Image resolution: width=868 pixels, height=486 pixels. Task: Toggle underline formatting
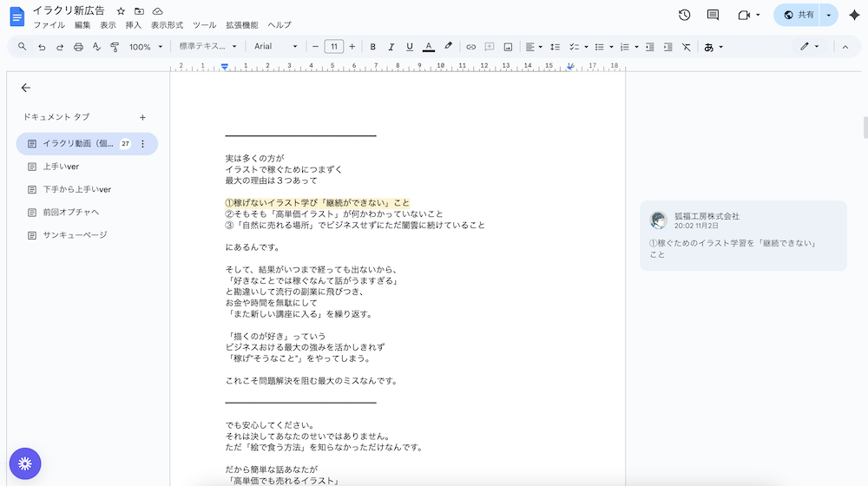(x=410, y=47)
